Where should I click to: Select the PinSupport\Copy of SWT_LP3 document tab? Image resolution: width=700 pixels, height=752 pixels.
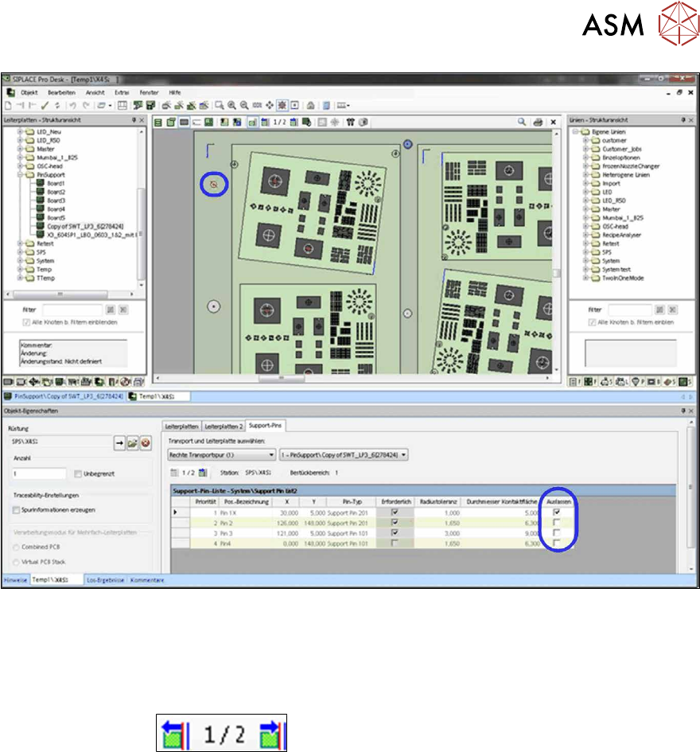pos(64,396)
